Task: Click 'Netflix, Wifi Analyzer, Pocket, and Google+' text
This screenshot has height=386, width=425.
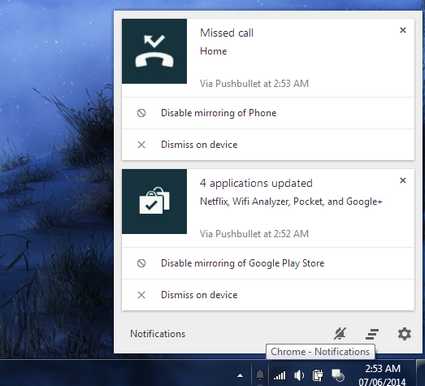Action: [x=291, y=201]
